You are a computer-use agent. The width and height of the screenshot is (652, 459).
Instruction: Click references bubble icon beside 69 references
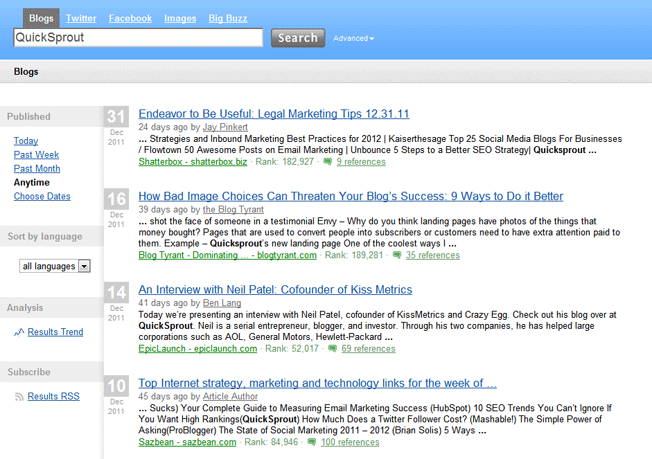coord(332,349)
